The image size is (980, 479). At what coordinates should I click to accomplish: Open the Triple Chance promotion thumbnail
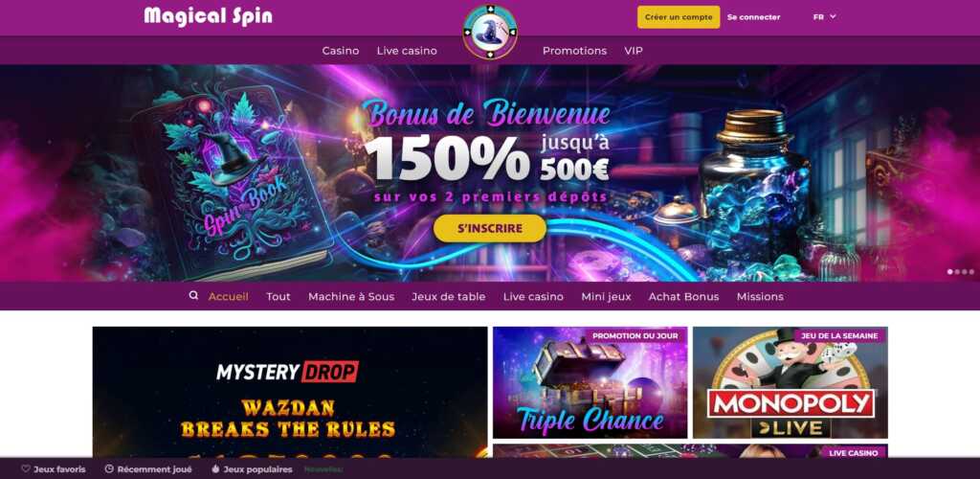point(590,382)
